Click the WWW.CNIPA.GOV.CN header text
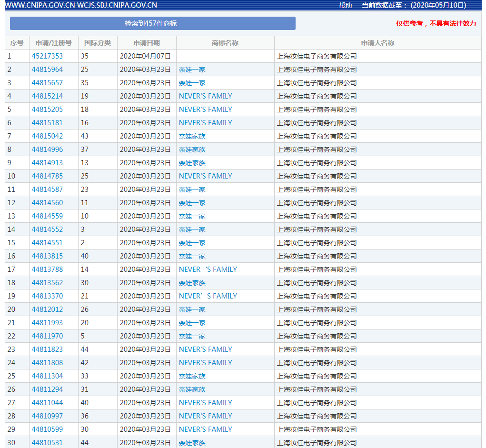Image resolution: width=486 pixels, height=448 pixels. [x=40, y=5]
